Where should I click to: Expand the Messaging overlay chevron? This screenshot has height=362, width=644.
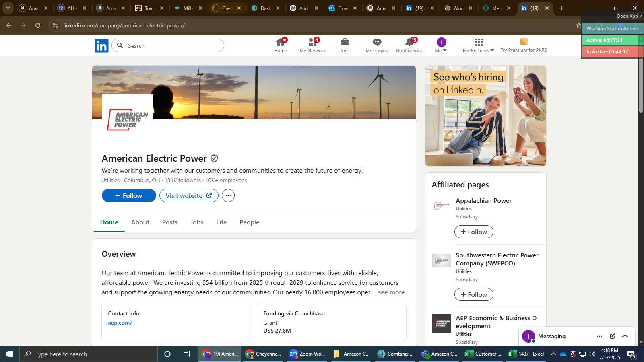[625, 336]
